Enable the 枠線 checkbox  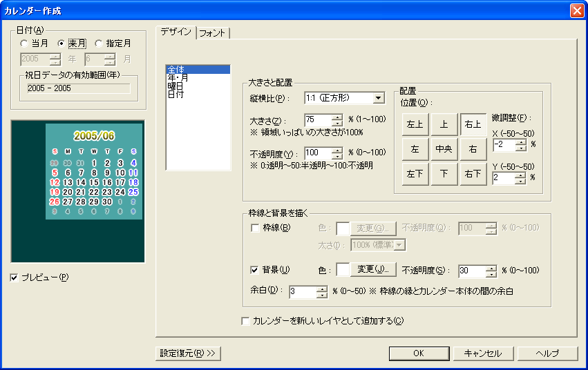256,228
